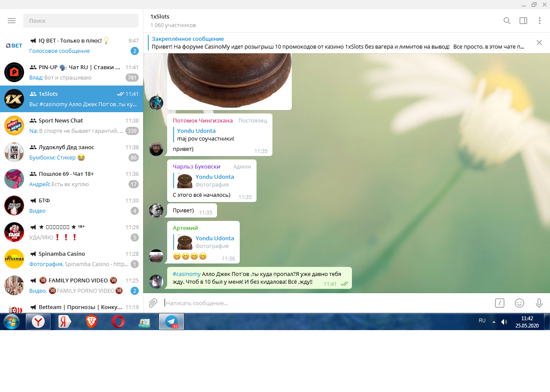Open the volume speaker tray icon
Image resolution: width=550 pixels, height=392 pixels.
504,322
